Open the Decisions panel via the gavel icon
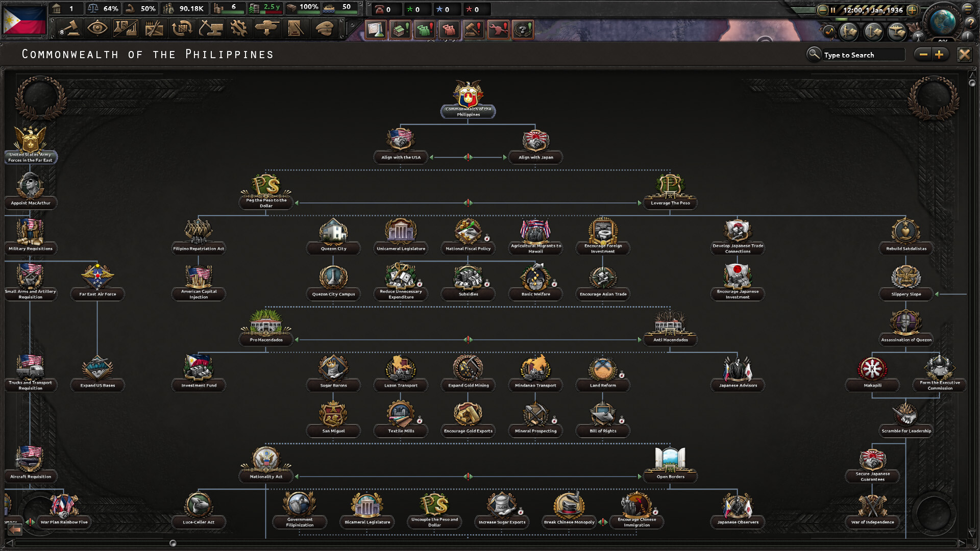 click(x=71, y=29)
